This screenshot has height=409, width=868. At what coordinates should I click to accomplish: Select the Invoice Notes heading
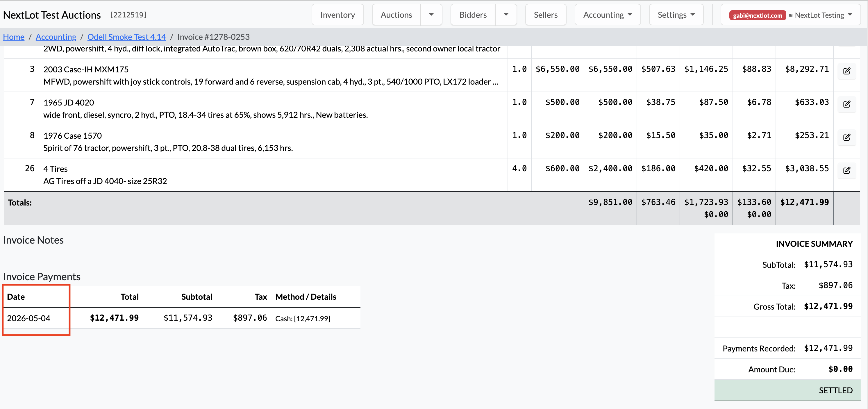tap(33, 240)
